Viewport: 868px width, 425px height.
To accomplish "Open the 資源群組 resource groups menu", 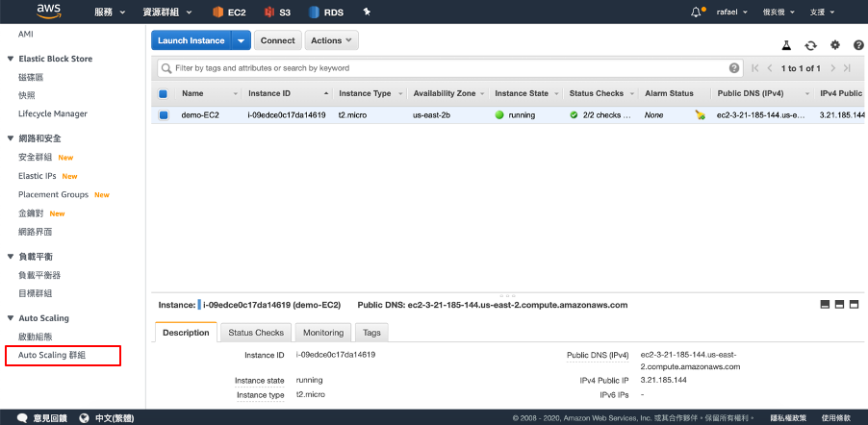I will (x=167, y=12).
